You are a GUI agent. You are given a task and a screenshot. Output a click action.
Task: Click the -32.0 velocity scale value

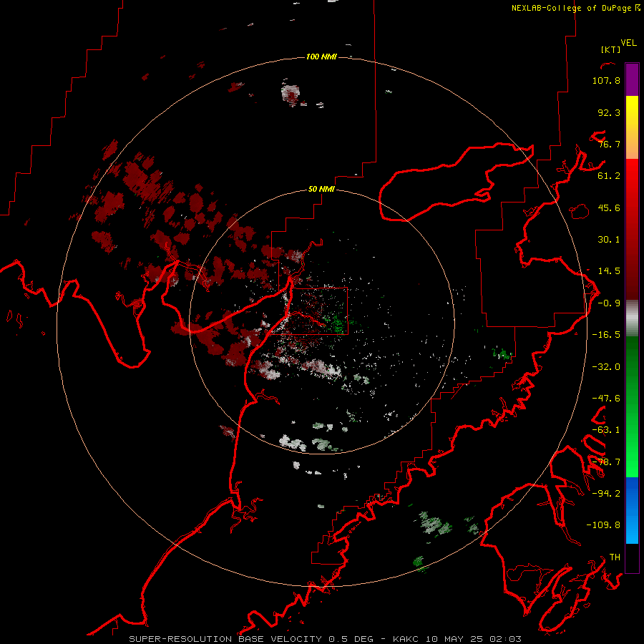click(x=606, y=367)
